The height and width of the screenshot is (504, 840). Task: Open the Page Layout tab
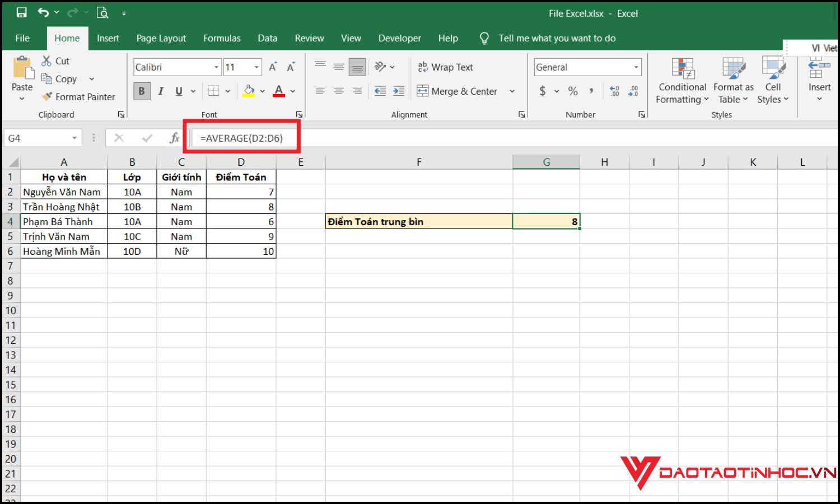(161, 38)
